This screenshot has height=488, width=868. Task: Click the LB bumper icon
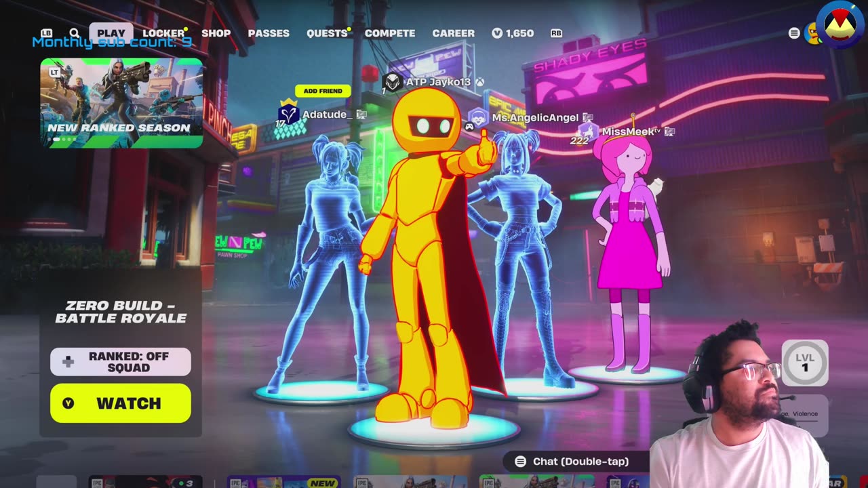46,33
